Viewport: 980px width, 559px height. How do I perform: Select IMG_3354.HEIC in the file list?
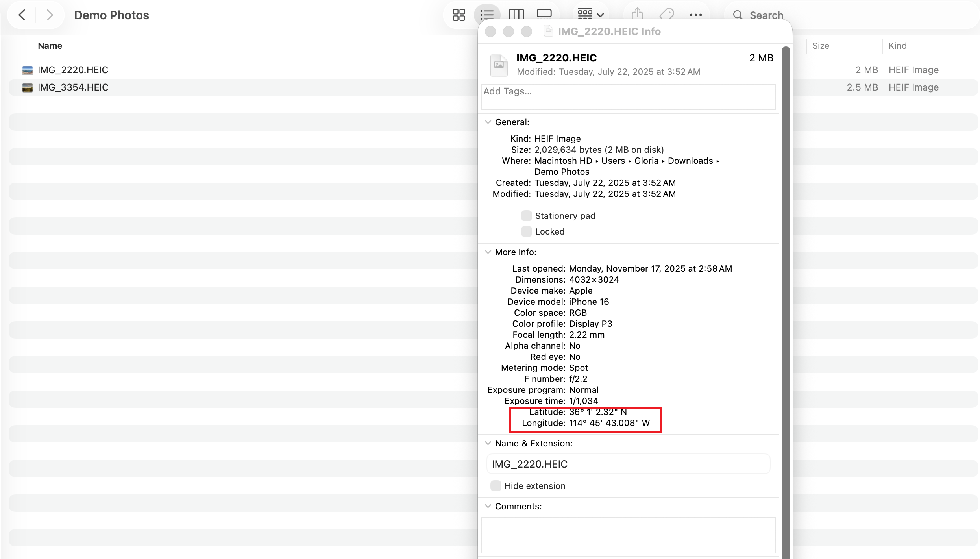point(73,87)
